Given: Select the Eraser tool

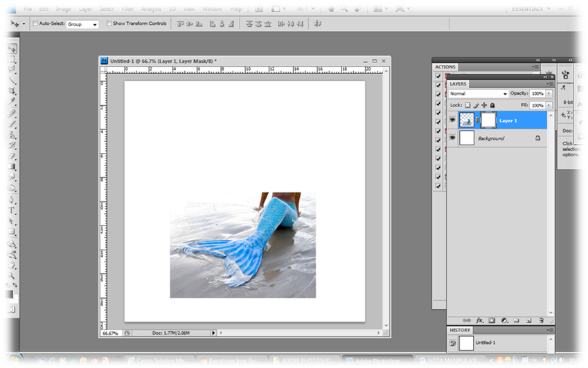Looking at the screenshot, I should point(12,156).
